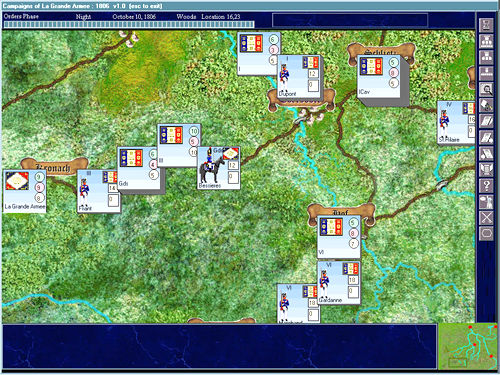Screen dimensions: 500x375
Task: Click the St.Hilaire unit counter
Action: 456,122
